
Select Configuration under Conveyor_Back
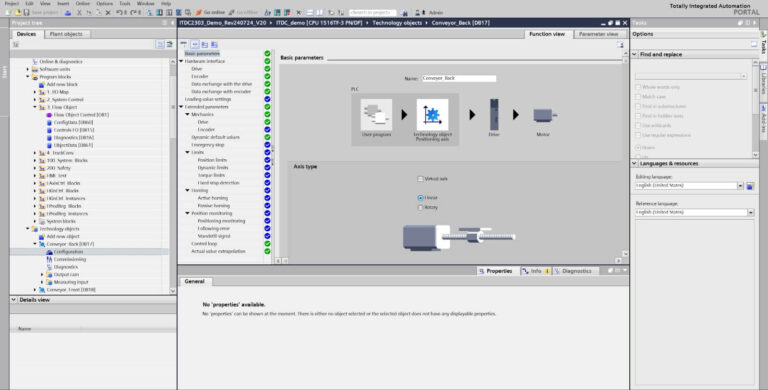coord(68,252)
